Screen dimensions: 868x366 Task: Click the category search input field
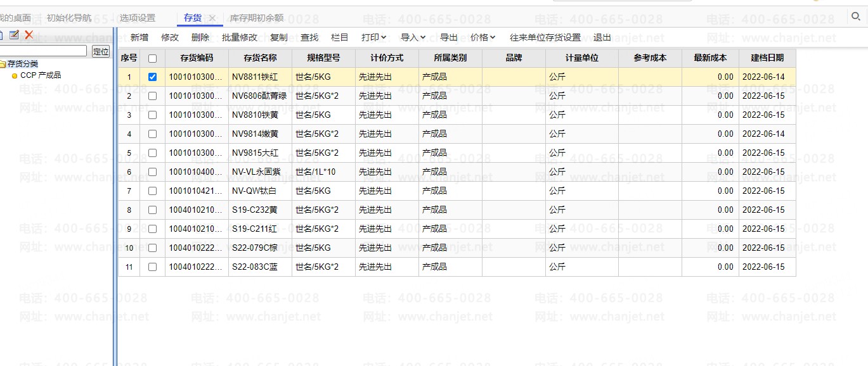pyautogui.click(x=43, y=51)
